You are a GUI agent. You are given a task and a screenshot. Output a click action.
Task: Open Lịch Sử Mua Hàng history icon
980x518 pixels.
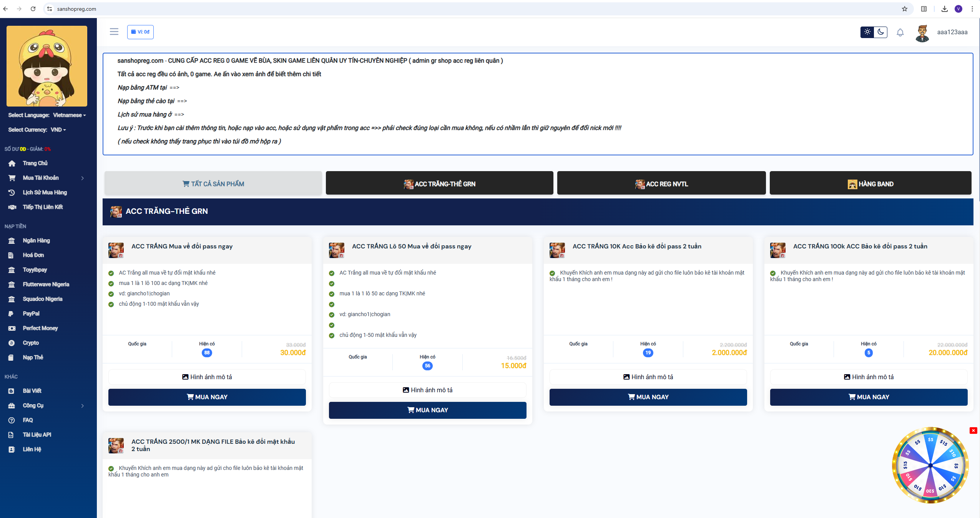tap(12, 193)
